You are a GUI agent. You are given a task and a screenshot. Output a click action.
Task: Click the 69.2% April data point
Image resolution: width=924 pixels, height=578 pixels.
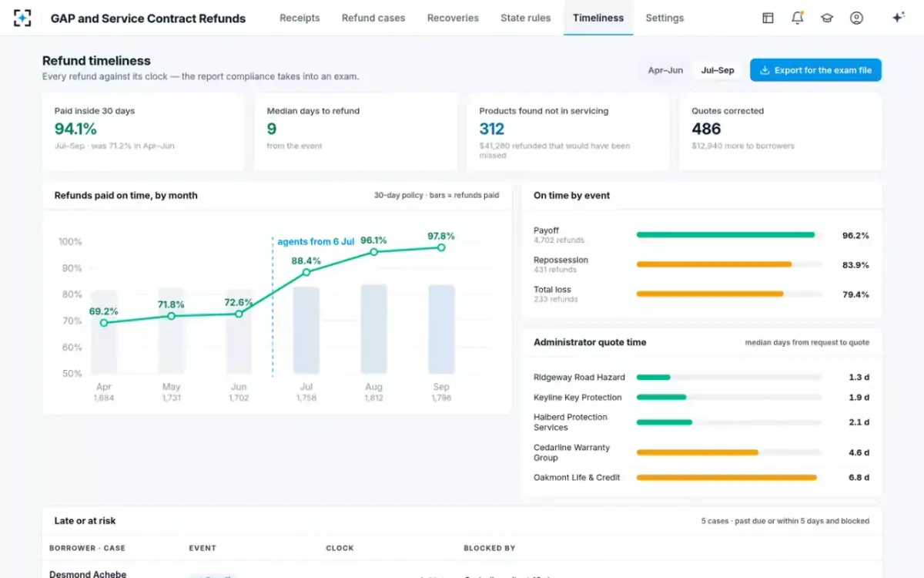[104, 323]
